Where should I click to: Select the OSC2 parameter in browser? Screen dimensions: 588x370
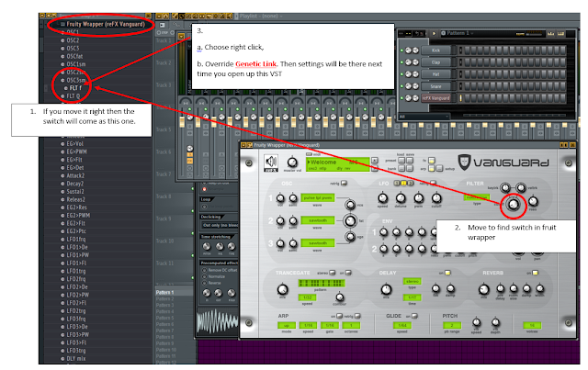(73, 40)
